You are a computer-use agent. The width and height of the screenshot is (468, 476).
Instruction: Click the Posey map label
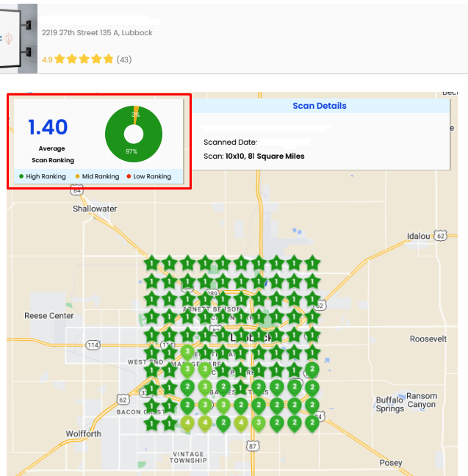click(x=391, y=463)
